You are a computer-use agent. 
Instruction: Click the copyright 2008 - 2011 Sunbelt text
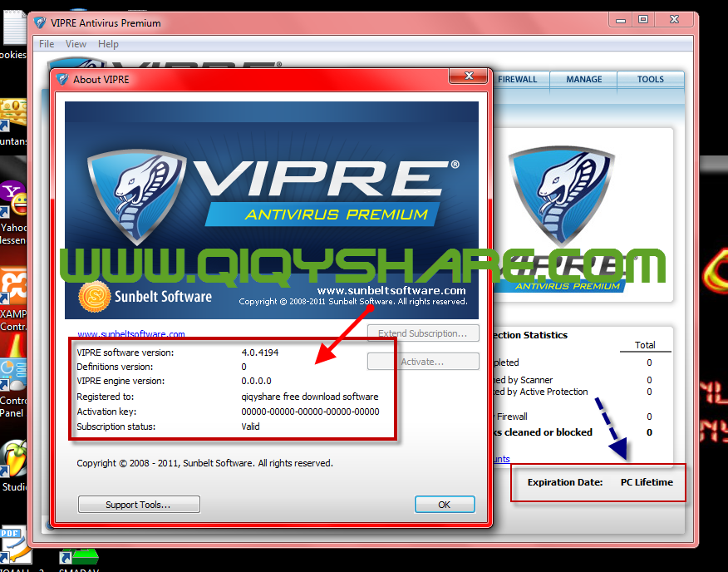coord(204,463)
